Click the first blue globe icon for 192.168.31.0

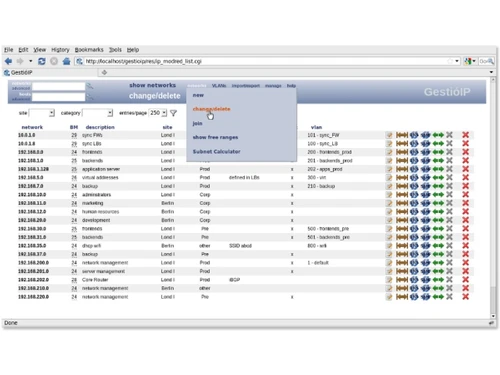click(x=414, y=237)
